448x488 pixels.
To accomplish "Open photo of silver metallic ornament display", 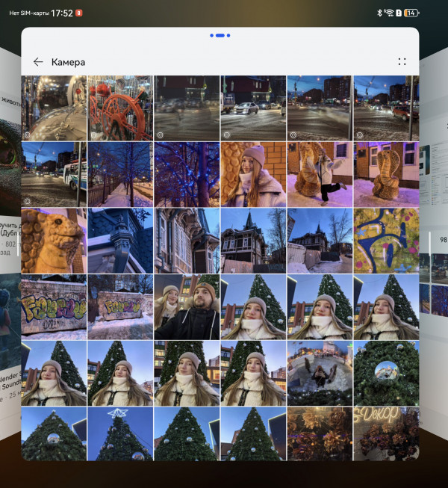I will pyautogui.click(x=54, y=108).
